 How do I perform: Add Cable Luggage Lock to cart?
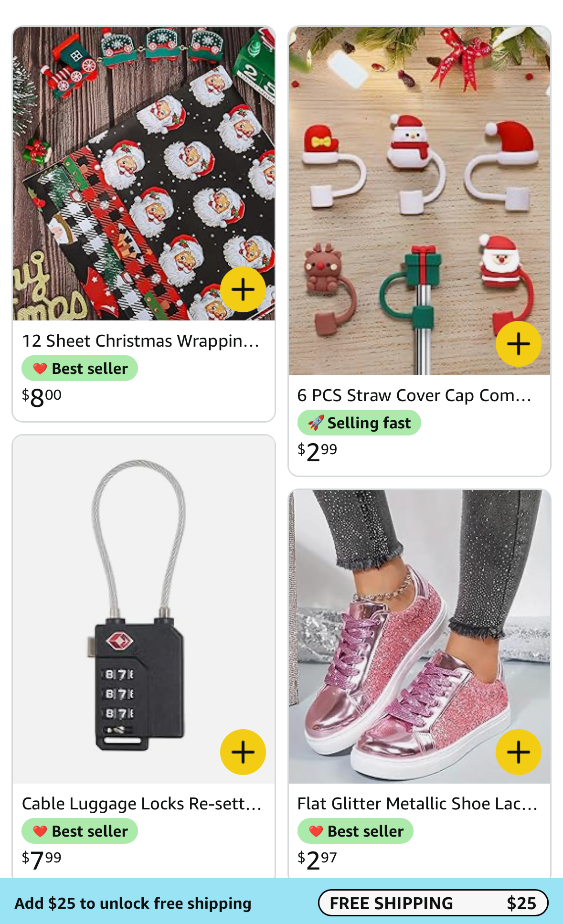243,752
